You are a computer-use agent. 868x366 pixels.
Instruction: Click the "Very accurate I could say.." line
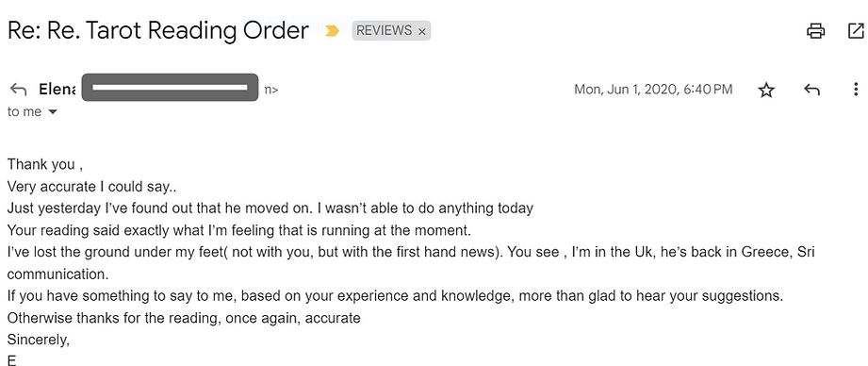tap(92, 187)
